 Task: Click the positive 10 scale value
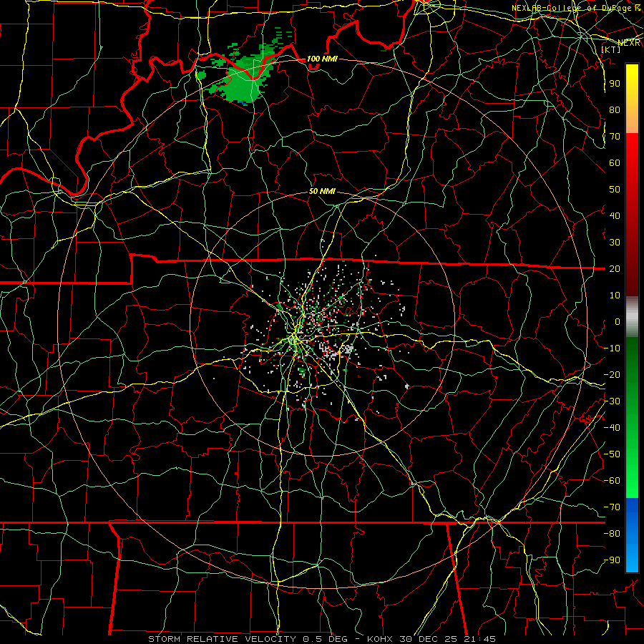615,296
